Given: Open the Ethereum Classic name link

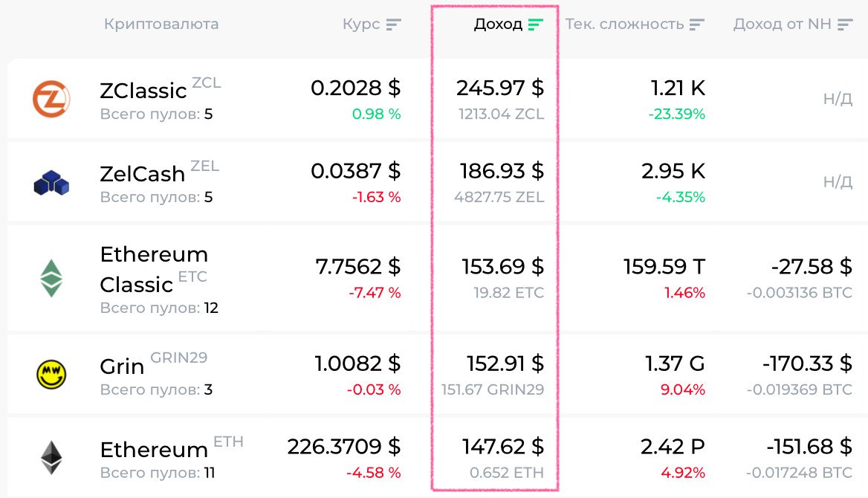Looking at the screenshot, I should (x=153, y=269).
